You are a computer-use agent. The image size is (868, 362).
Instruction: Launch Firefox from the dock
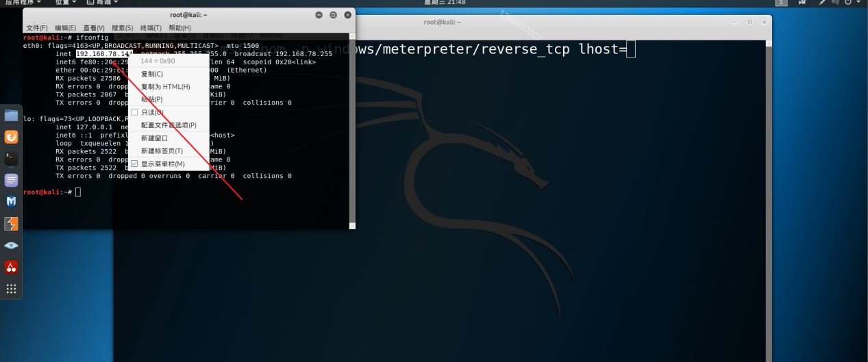pyautogui.click(x=12, y=137)
